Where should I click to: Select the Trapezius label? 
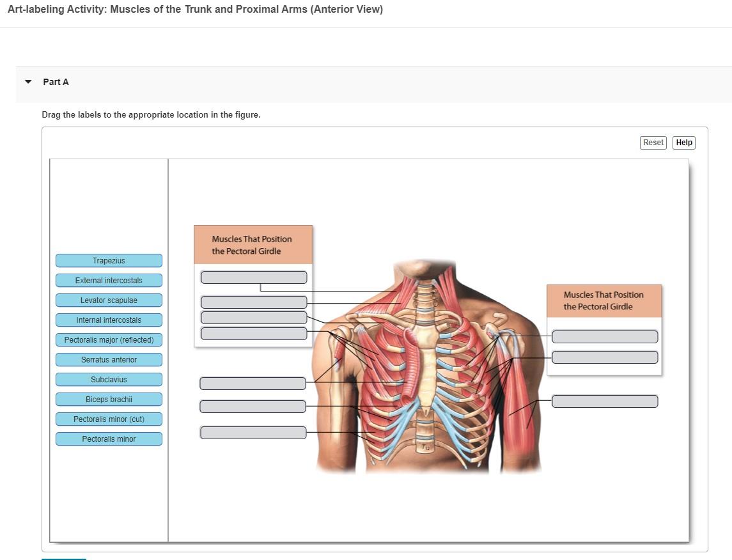109,260
